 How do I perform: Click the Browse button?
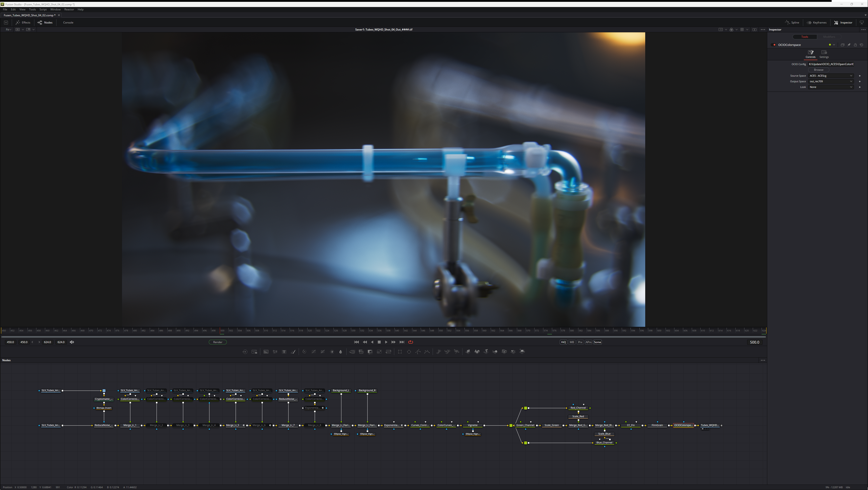(x=818, y=70)
